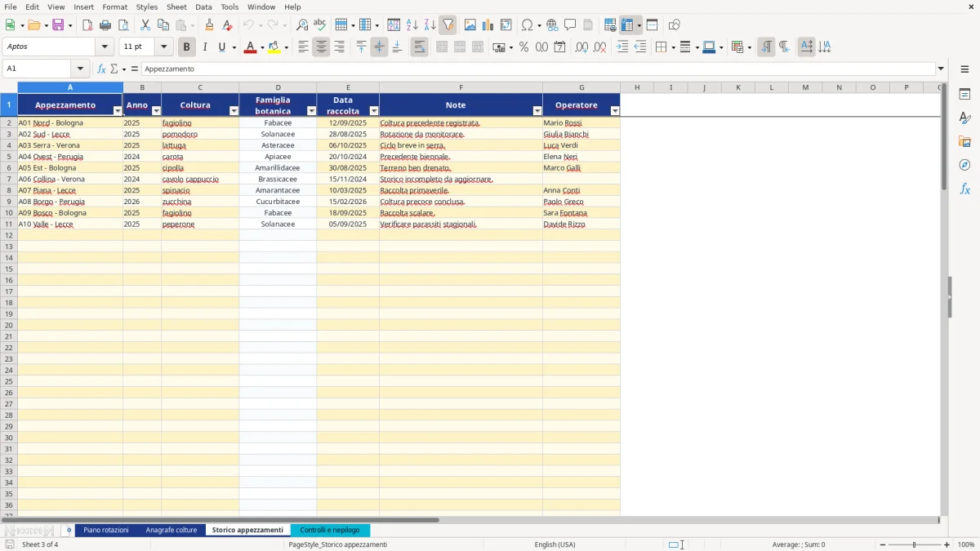980x551 pixels.
Task: Open the Anno column filter dropdown
Action: (x=156, y=111)
